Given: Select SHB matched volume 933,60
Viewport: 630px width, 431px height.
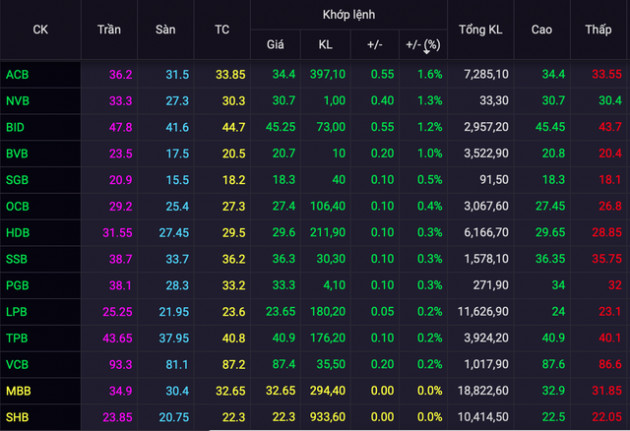Looking at the screenshot, I should point(327,417).
